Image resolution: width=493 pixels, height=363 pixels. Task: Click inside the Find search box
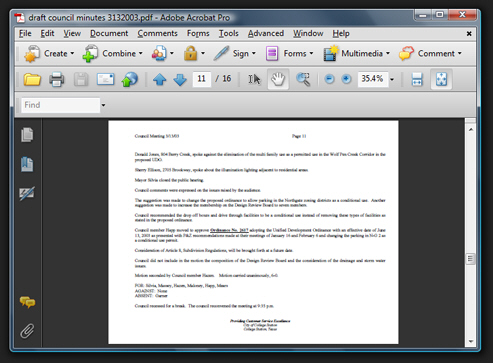tap(60, 105)
